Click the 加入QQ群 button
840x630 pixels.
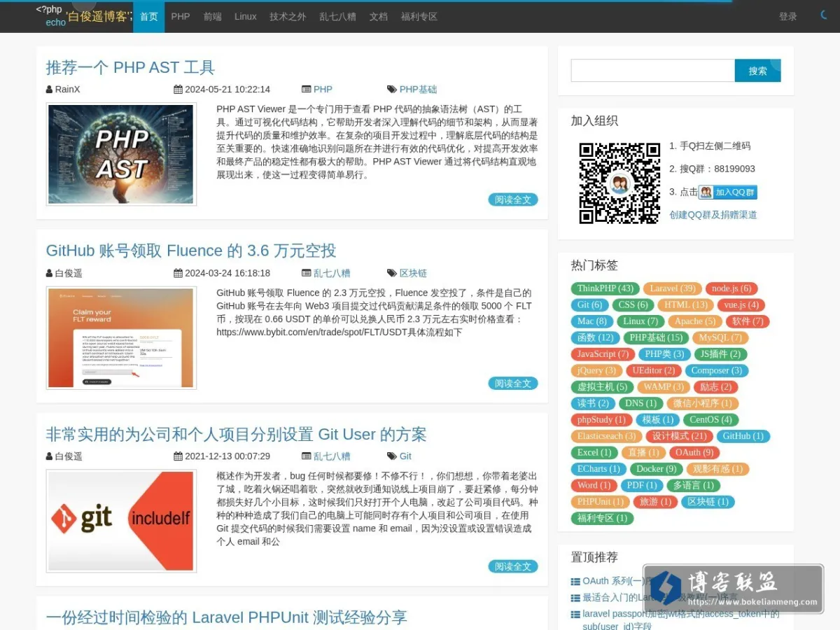pyautogui.click(x=728, y=192)
